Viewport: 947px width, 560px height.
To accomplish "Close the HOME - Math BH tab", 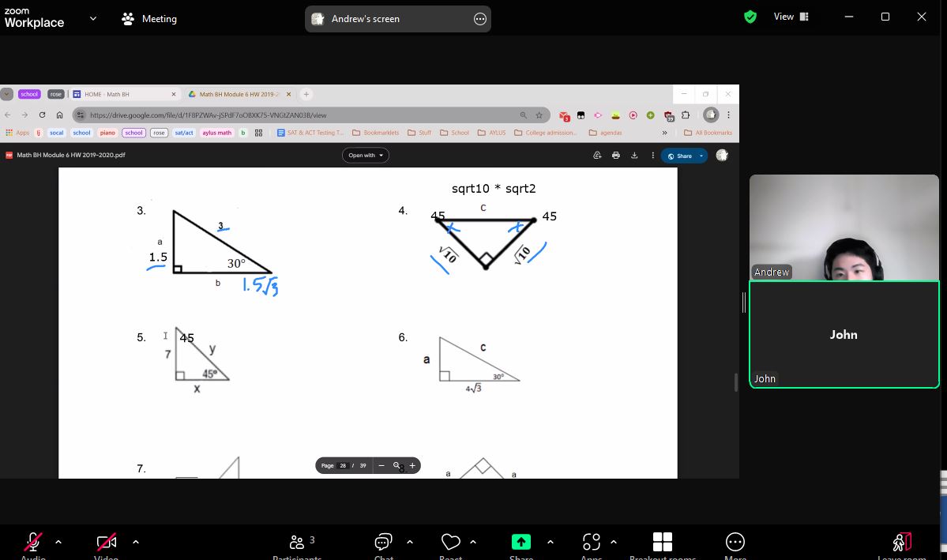I will tap(173, 94).
